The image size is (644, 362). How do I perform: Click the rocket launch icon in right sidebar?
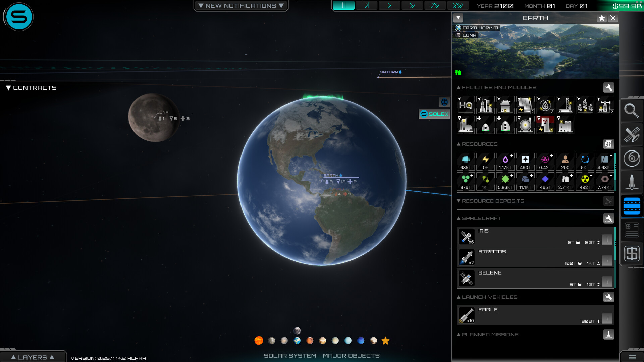(632, 182)
